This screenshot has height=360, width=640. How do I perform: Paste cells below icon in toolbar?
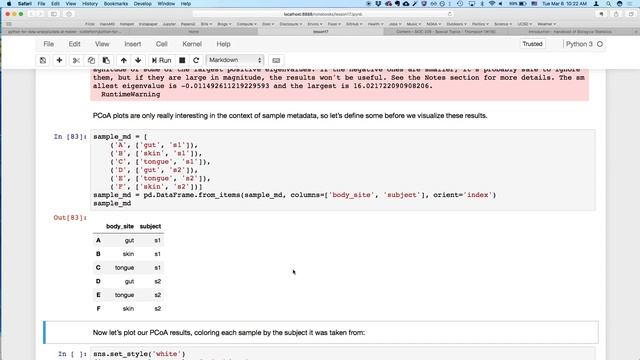106,60
